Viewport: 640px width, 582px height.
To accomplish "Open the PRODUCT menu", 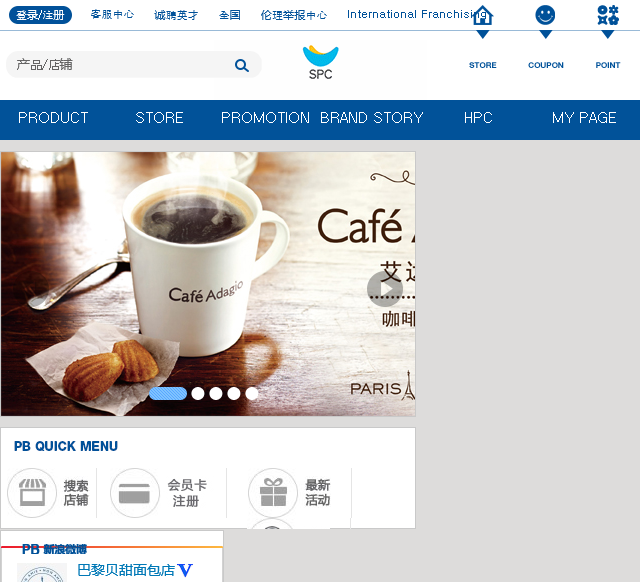I will click(53, 118).
